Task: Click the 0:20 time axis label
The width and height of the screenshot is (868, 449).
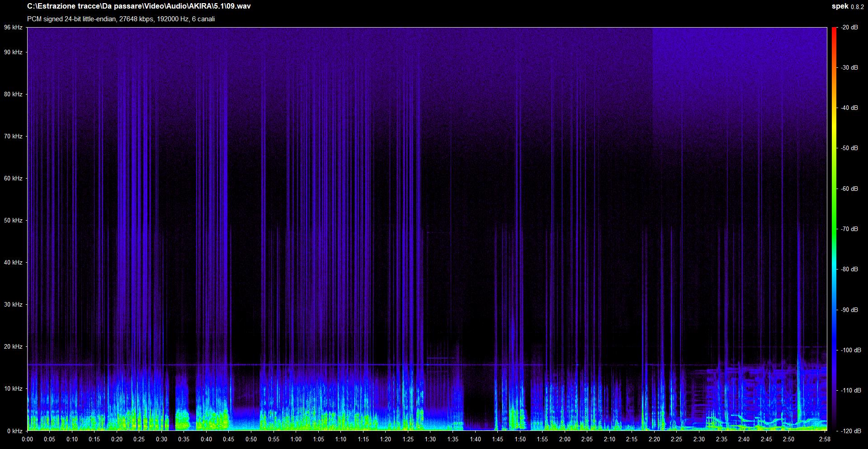Action: pyautogui.click(x=117, y=440)
